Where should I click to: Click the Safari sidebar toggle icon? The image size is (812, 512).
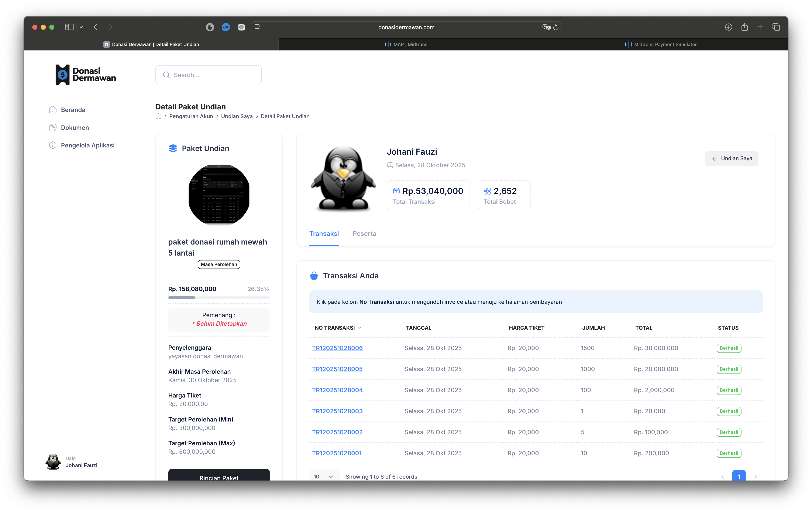69,27
